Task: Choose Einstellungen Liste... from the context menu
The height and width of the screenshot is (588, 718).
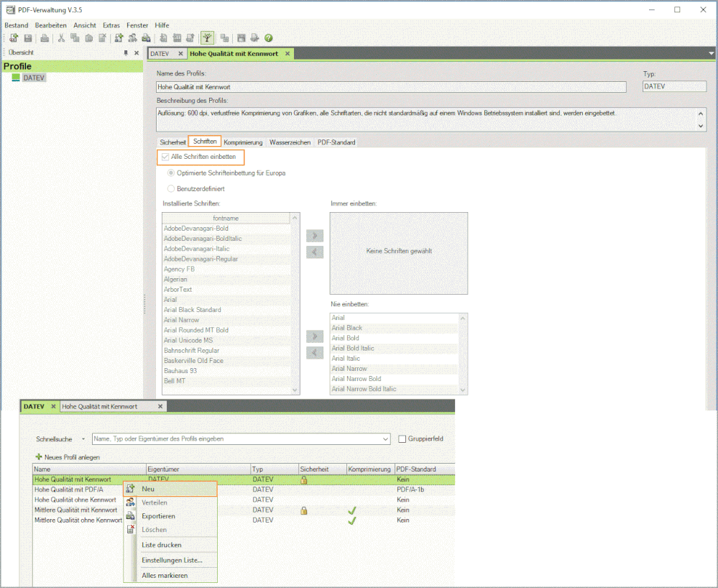Action: 170,560
